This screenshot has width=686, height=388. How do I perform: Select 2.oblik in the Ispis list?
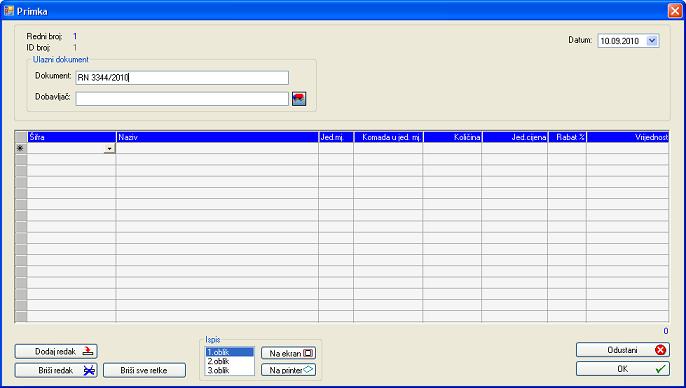pos(230,361)
